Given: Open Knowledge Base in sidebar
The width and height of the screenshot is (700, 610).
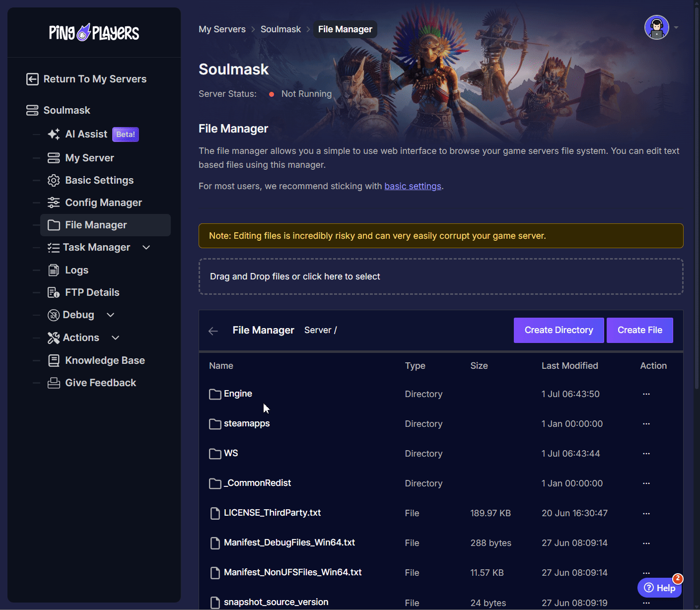Looking at the screenshot, I should [105, 360].
